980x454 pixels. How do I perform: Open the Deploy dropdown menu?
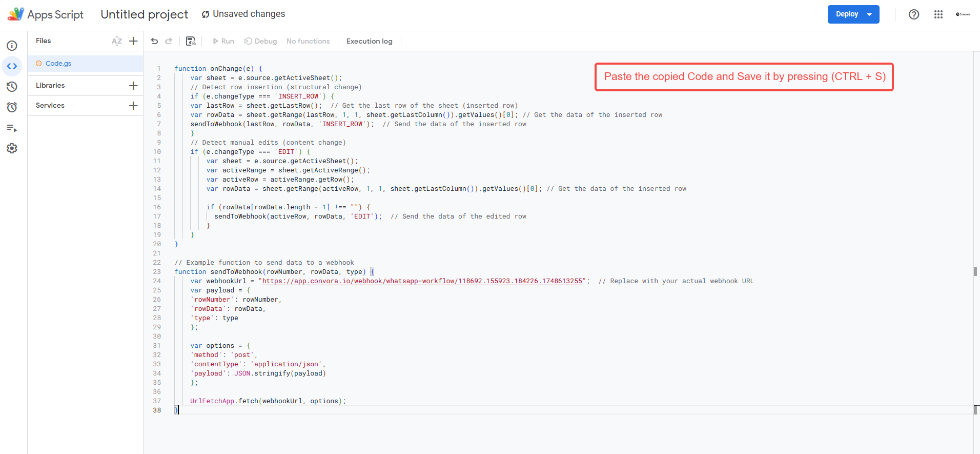point(869,14)
